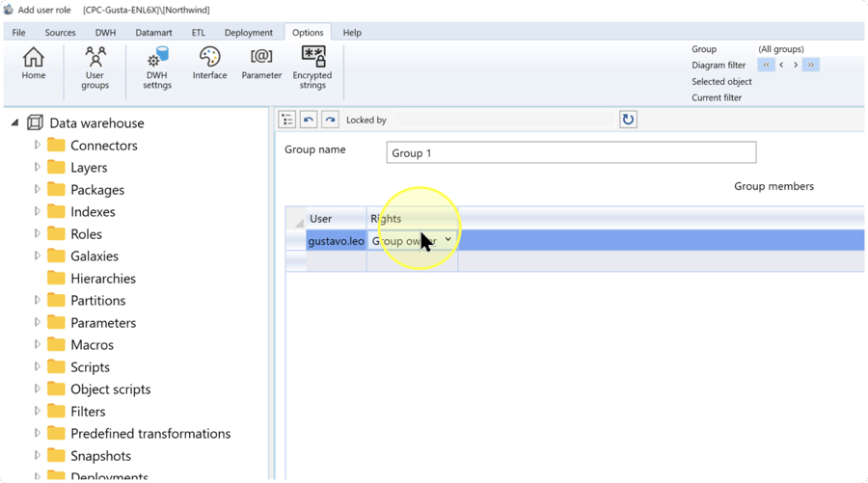Expand the Filters folder

[x=37, y=411]
